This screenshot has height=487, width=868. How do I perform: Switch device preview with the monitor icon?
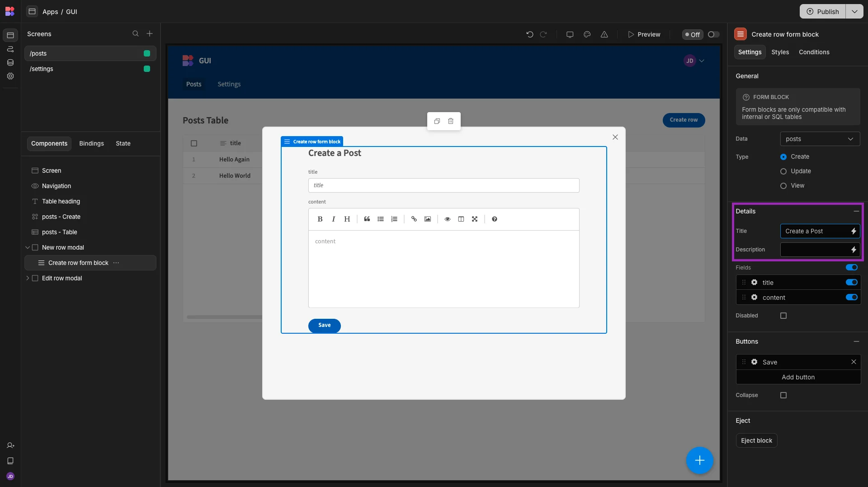pos(570,34)
